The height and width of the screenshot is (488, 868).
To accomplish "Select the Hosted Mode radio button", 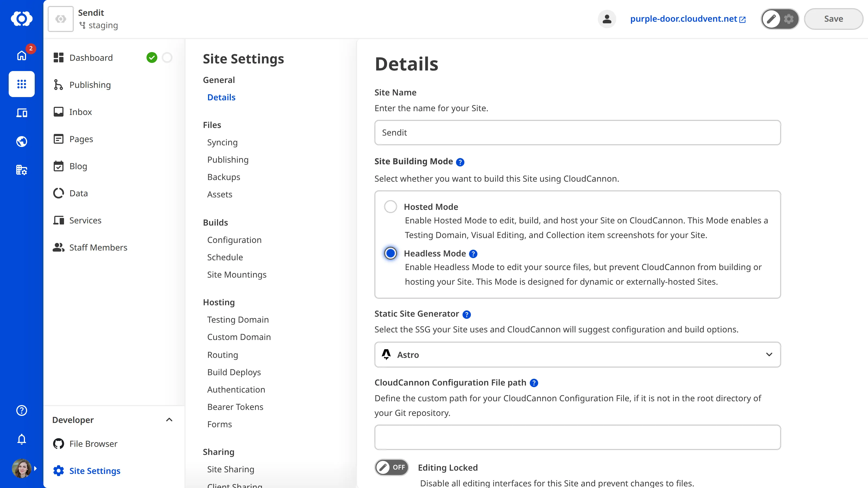I will pos(391,206).
